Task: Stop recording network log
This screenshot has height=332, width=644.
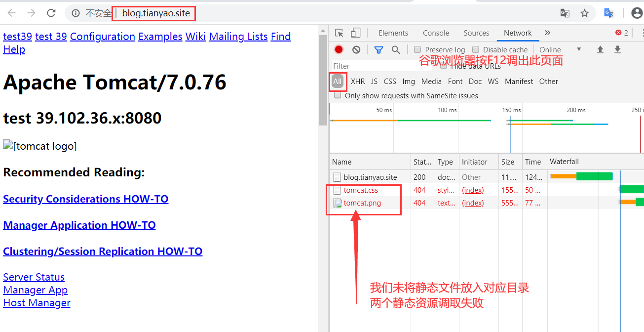Action: (x=339, y=49)
